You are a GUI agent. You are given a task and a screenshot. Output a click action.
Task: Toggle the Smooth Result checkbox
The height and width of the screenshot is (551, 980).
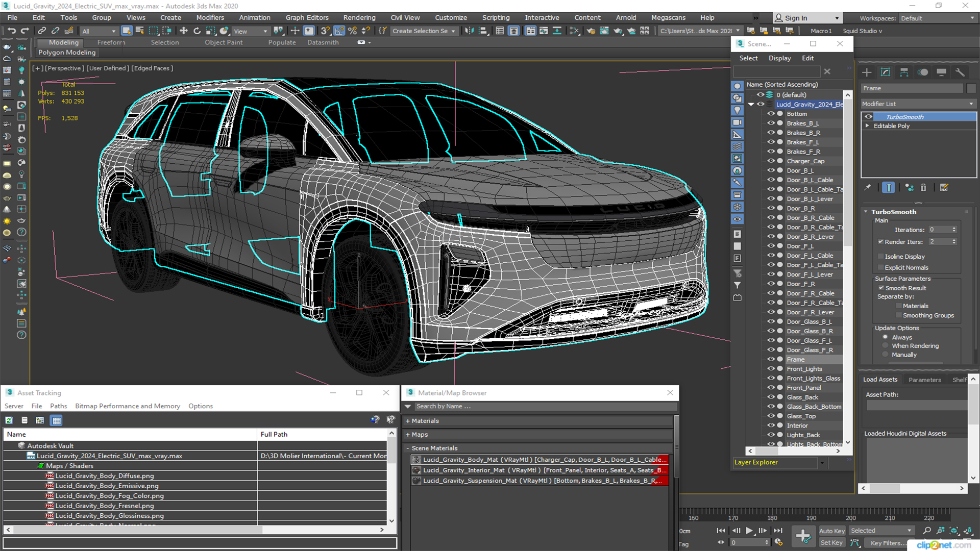(881, 288)
